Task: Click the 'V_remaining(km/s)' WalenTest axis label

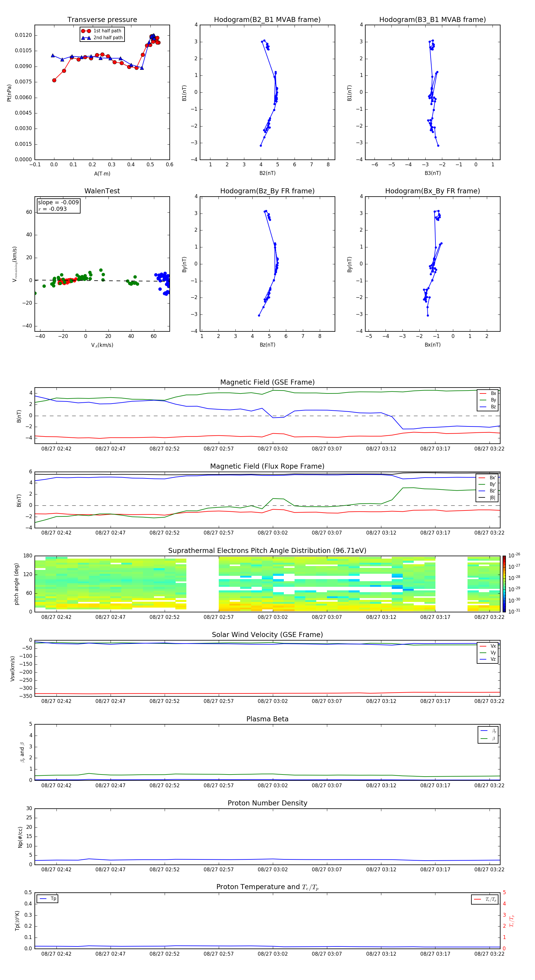Action: click(15, 264)
